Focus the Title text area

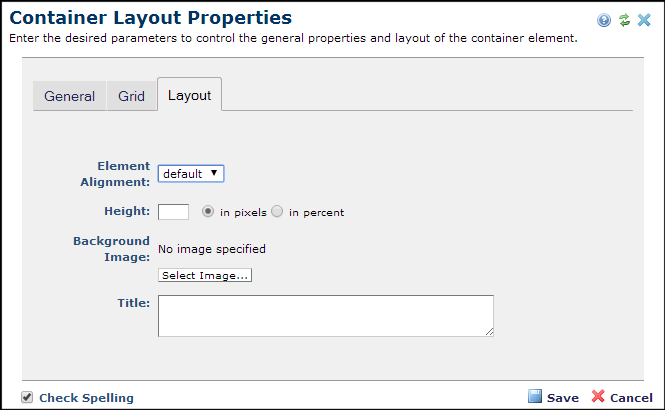pos(325,315)
